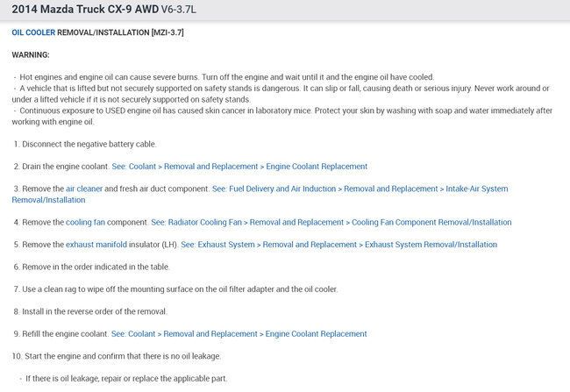Click the air cleaner link
This screenshot has width=570, height=392.
pos(84,189)
